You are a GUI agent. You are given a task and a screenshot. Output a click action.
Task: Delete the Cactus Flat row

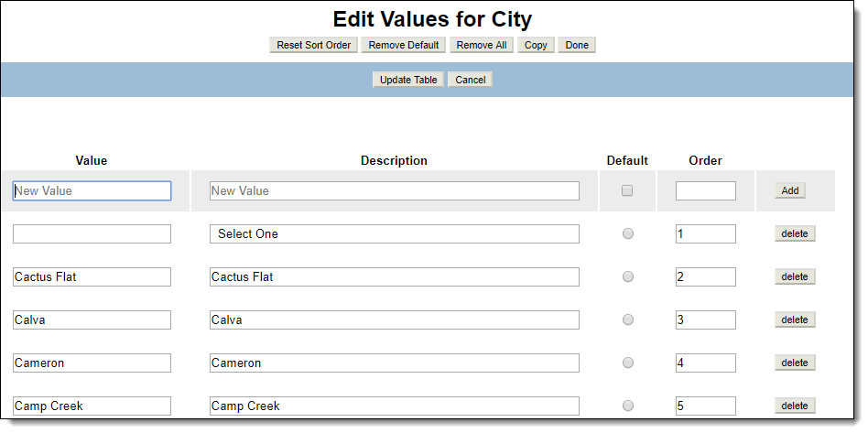pos(795,276)
